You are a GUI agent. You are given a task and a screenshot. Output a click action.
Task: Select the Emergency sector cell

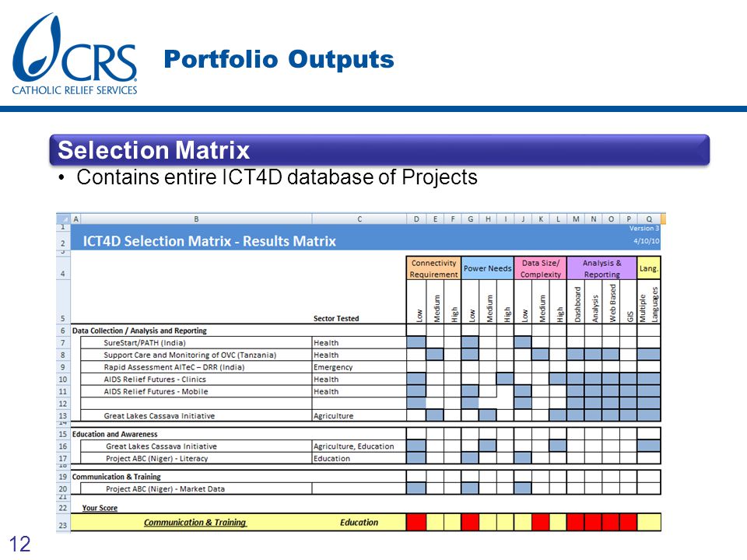coord(359,367)
